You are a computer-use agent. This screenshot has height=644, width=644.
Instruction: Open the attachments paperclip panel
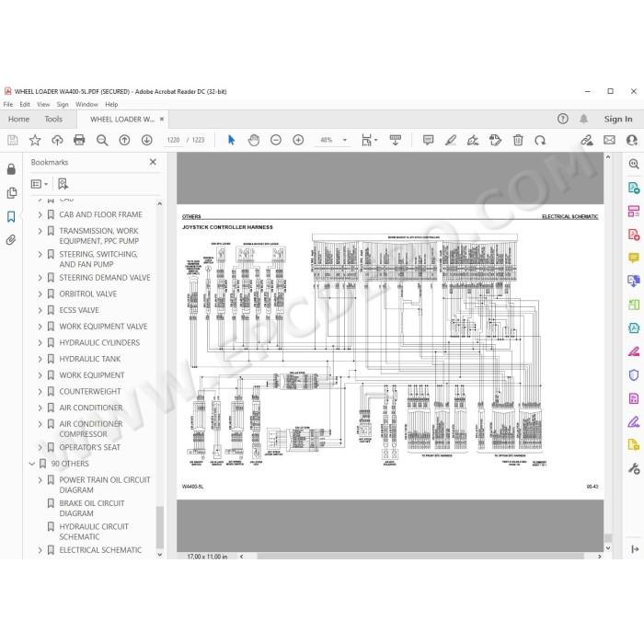pos(11,240)
